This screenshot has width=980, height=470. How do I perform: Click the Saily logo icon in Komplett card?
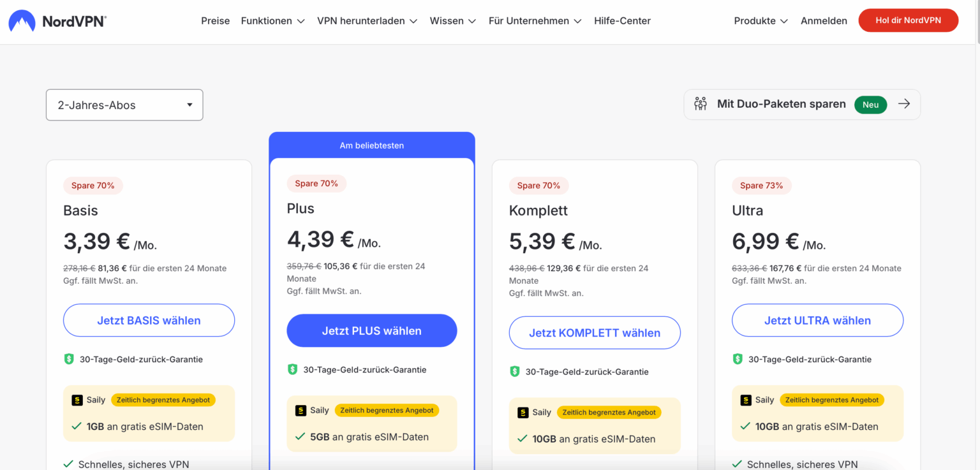tap(523, 412)
